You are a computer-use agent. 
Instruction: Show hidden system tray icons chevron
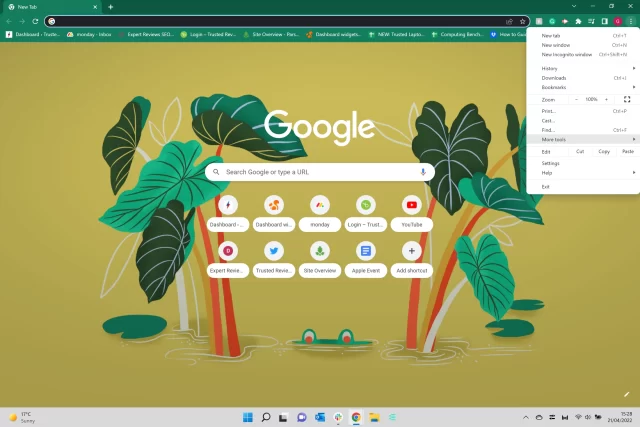pos(526,417)
